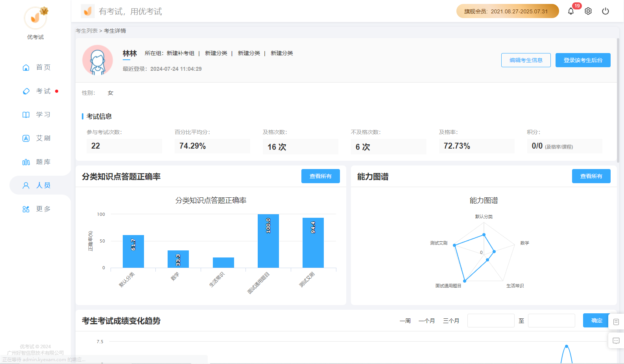Viewport: 624px width, 364px height.
Task: Click the 面试通用题目 100.0 bar
Action: pyautogui.click(x=268, y=241)
